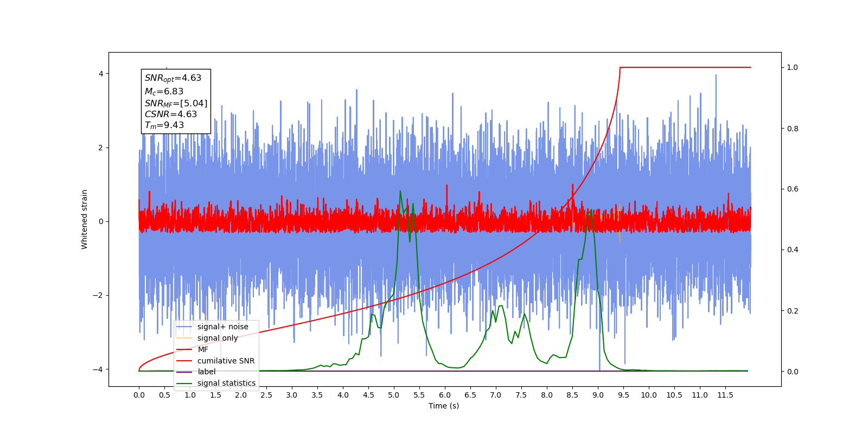Click the SNRMF=[5.04] annotation text
Image resolution: width=868 pixels, height=434 pixels.
point(176,103)
